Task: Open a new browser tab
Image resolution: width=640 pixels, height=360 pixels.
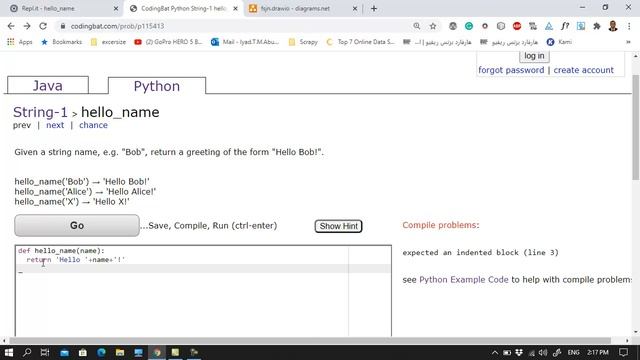Action: pyautogui.click(x=374, y=8)
